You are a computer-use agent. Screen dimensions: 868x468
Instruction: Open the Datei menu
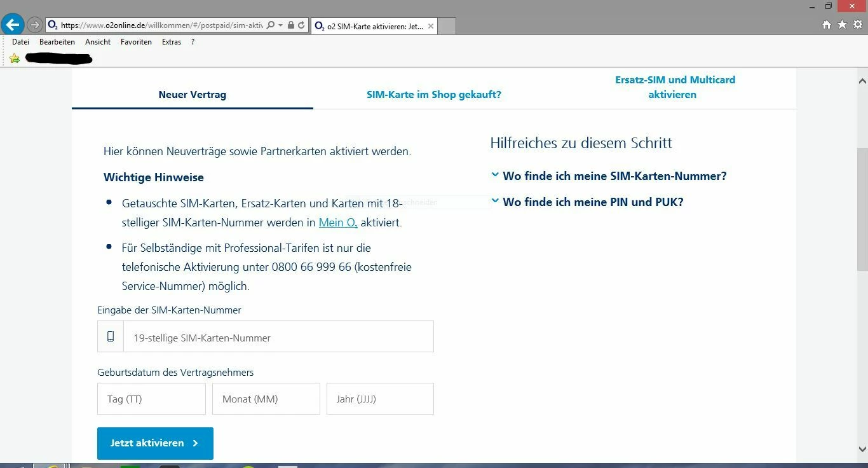pos(21,42)
